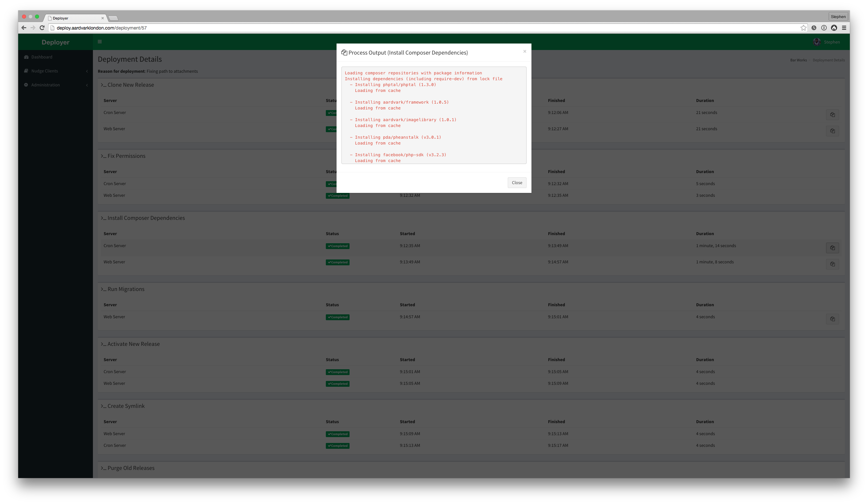Click the 9:14:57 AM started time in Run Migrations
The width and height of the screenshot is (868, 504).
tap(410, 317)
